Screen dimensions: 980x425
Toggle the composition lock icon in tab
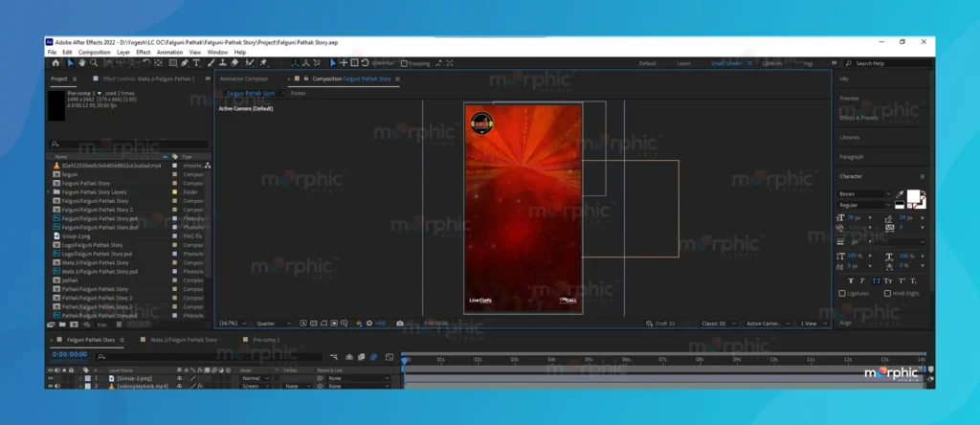tap(305, 78)
